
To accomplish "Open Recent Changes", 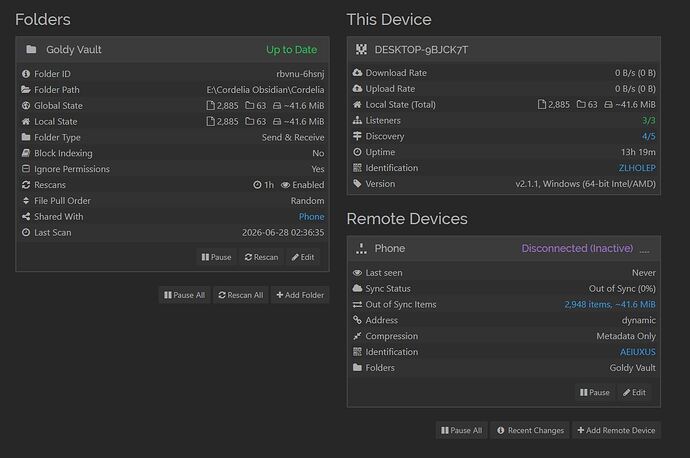I will coord(530,430).
